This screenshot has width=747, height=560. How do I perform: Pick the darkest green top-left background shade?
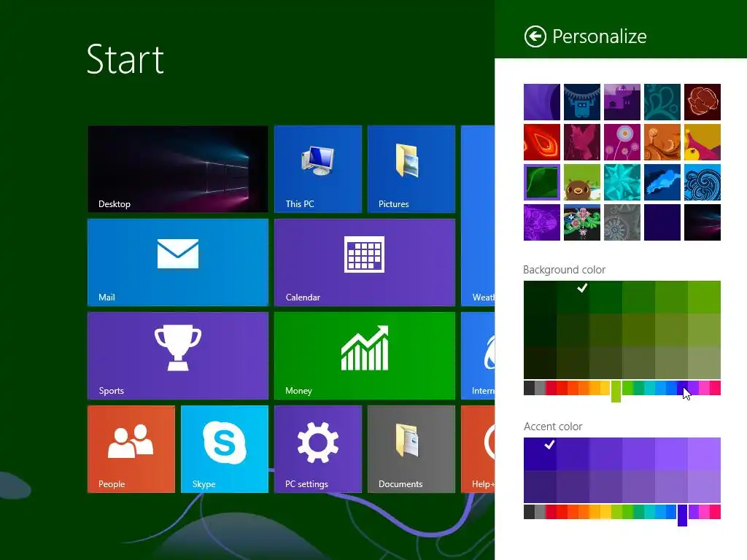540,297
